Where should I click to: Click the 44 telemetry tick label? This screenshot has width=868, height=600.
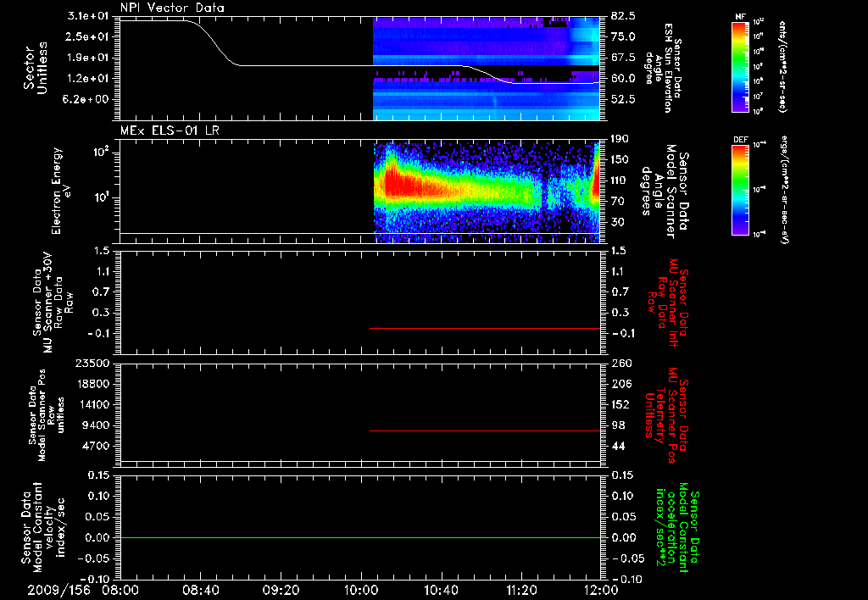[x=618, y=446]
